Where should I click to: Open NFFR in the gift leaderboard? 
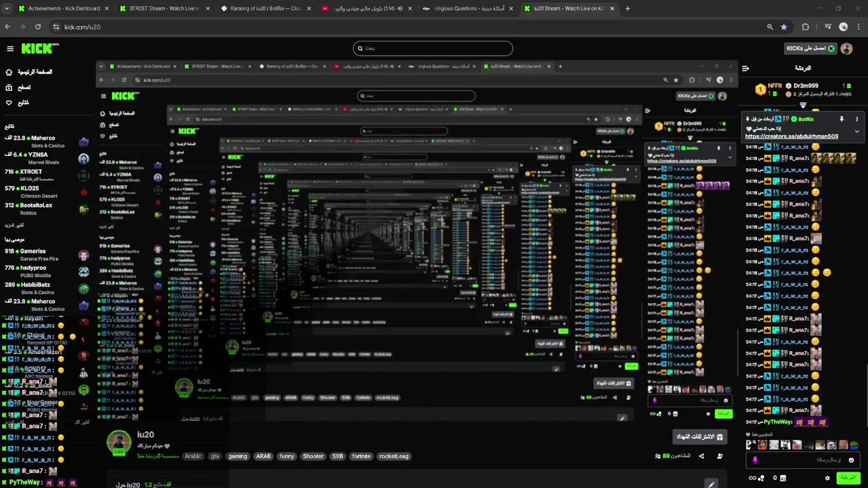click(x=774, y=87)
